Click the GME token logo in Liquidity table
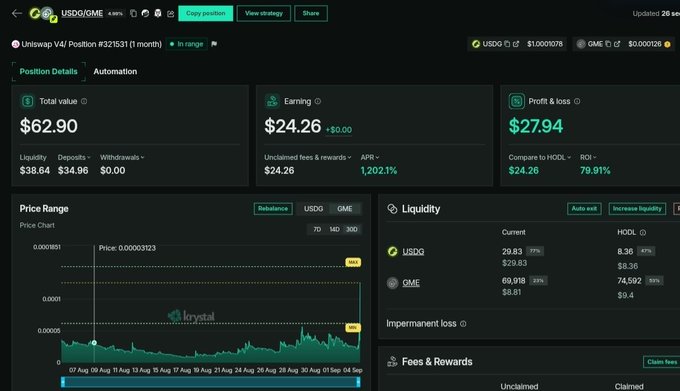Screen dimensions: 680x391 [392, 283]
